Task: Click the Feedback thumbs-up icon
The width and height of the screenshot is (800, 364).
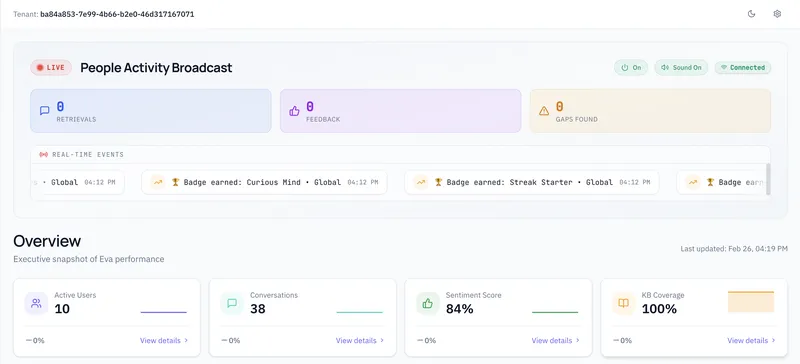Action: (294, 110)
